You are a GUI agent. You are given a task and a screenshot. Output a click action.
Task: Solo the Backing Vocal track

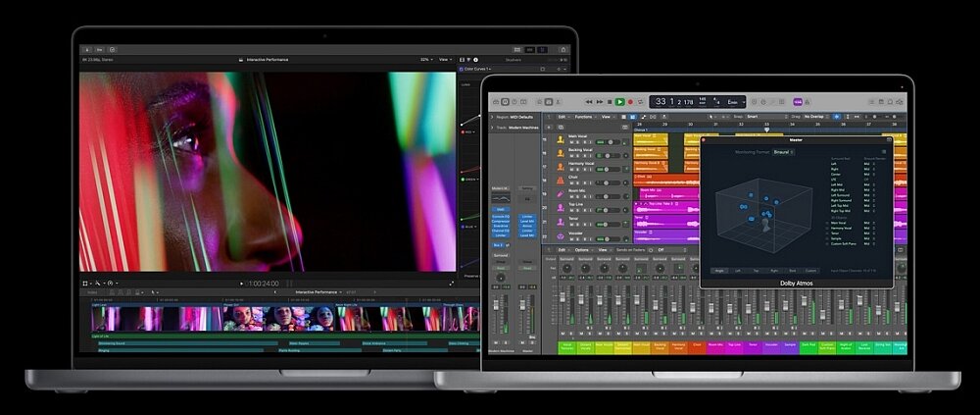tap(578, 156)
